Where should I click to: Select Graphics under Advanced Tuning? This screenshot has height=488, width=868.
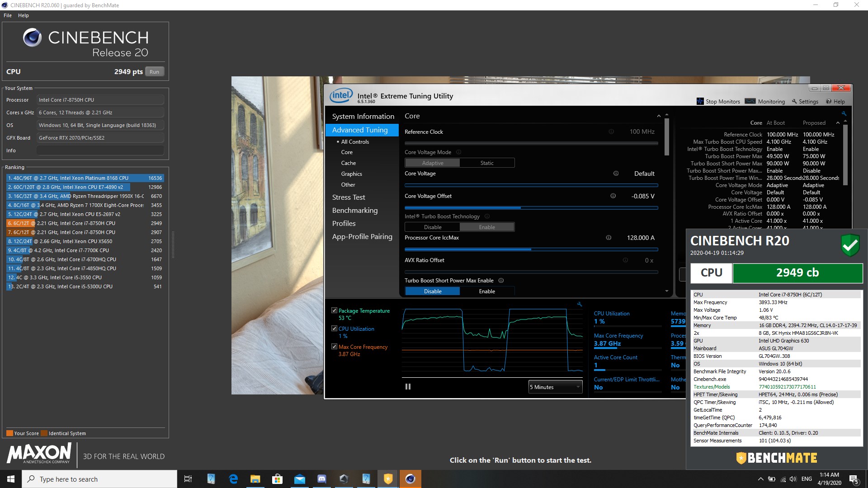[x=352, y=174]
